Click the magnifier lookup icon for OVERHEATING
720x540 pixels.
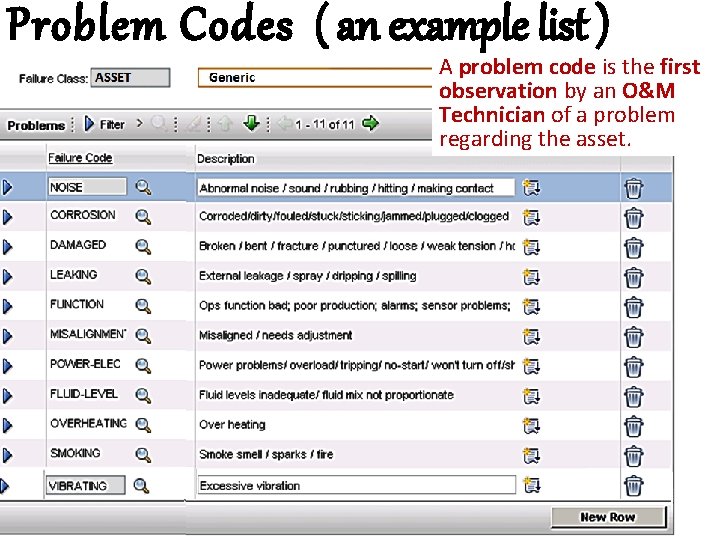pyautogui.click(x=143, y=425)
